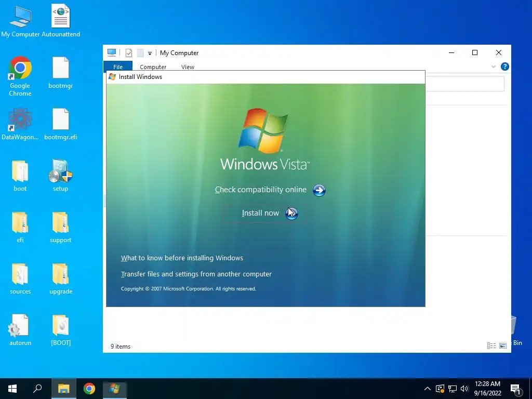This screenshot has width=532, height=399.
Task: Open the network icon in system tray
Action: tap(453, 389)
